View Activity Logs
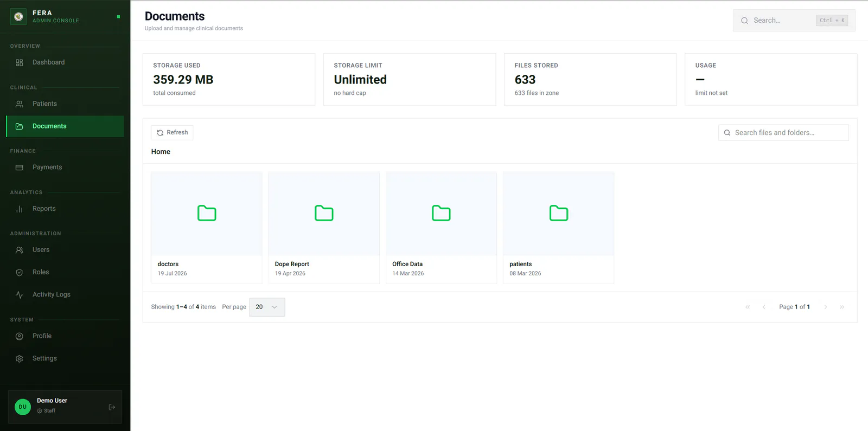Viewport: 868px width, 431px height. click(x=65, y=294)
